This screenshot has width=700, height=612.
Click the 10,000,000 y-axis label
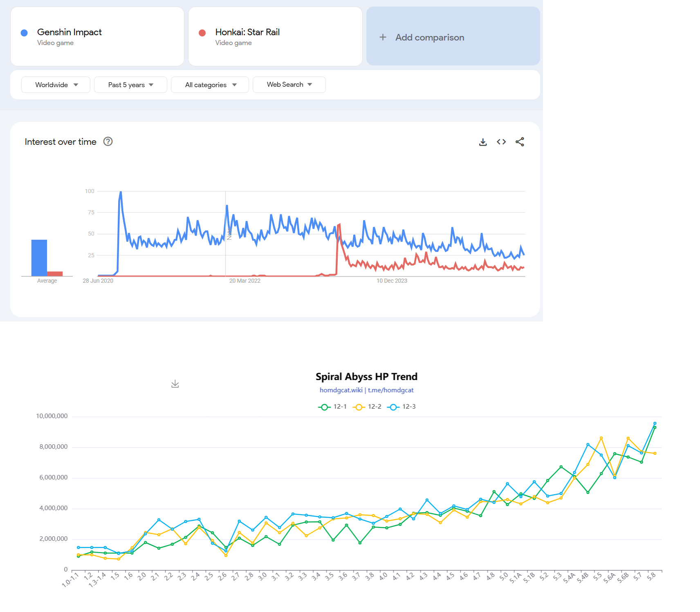click(52, 416)
